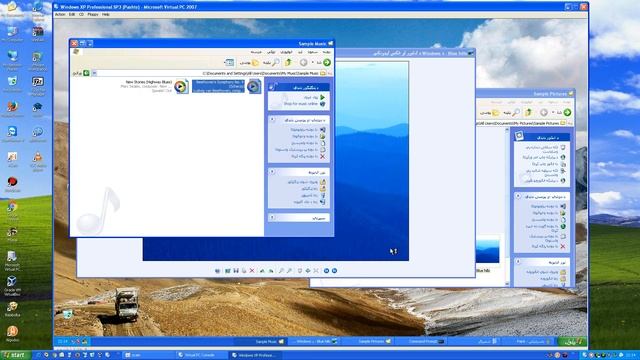Open the Sample Music address bar dropdown arrow
The width and height of the screenshot is (640, 360).
tap(94, 73)
